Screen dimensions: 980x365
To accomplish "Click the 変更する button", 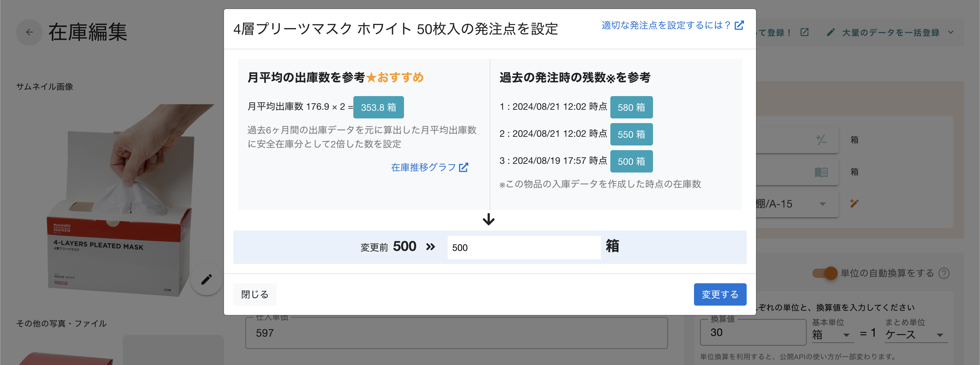I will 720,294.
